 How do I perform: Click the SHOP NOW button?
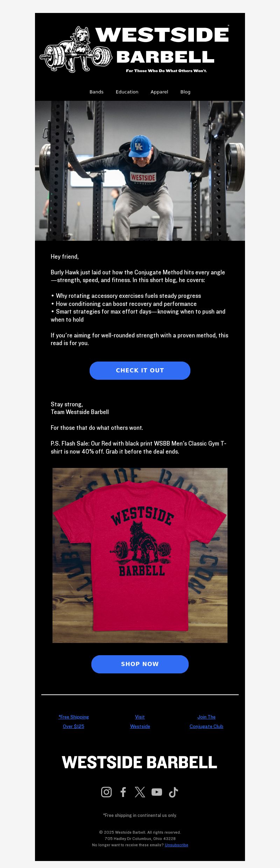pos(140,664)
